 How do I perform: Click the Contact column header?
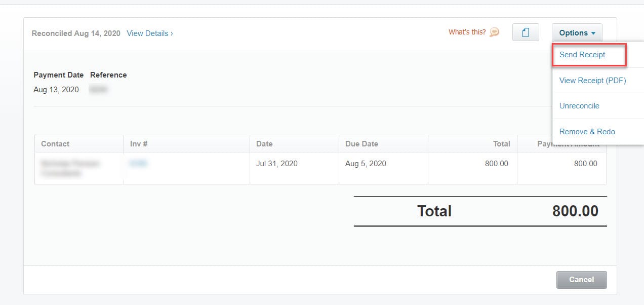[55, 143]
